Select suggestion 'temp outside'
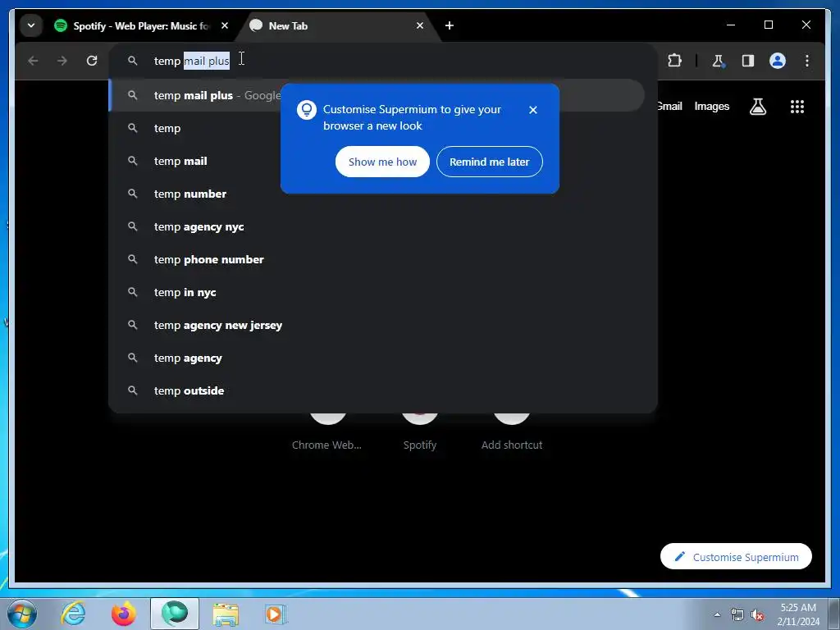 coord(377,390)
